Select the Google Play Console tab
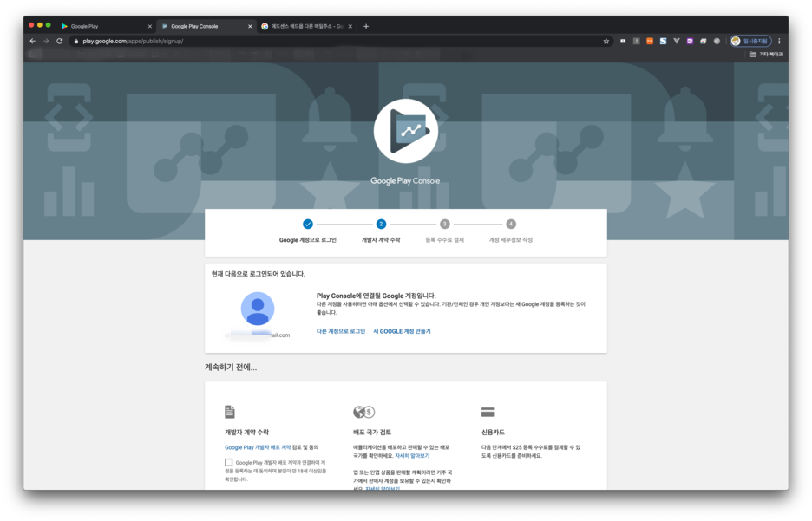 [x=206, y=26]
